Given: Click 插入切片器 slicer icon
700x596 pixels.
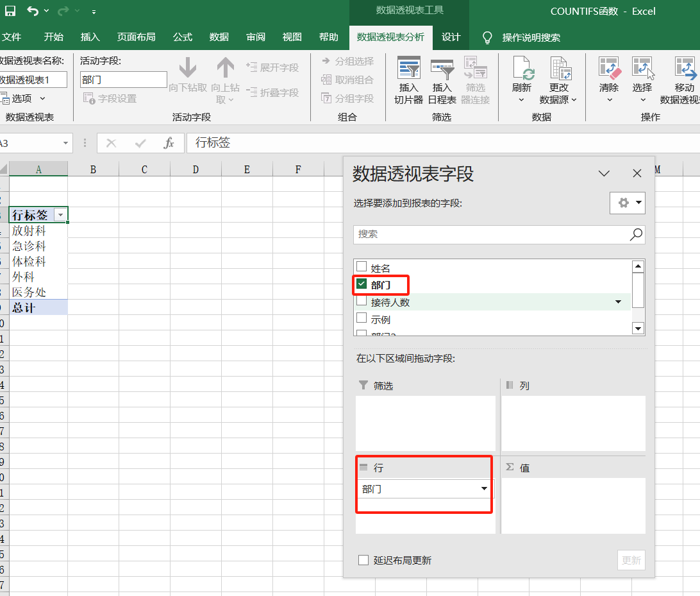Looking at the screenshot, I should [x=408, y=80].
